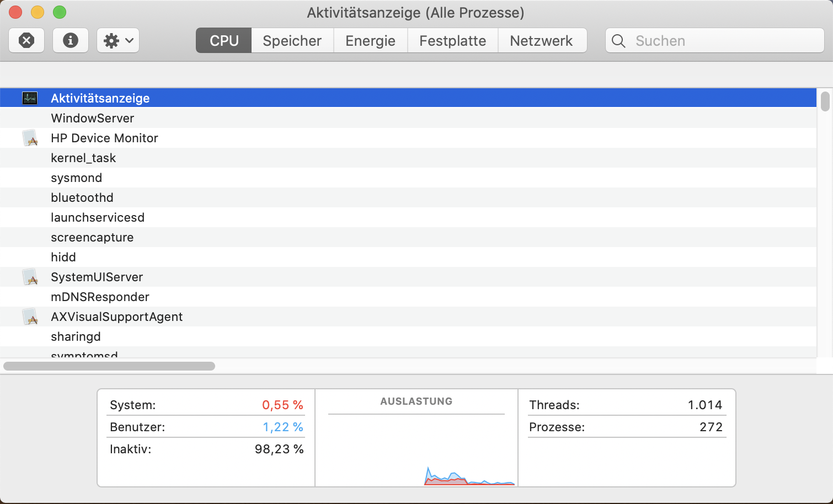Switch to the Energie tab

(370, 41)
